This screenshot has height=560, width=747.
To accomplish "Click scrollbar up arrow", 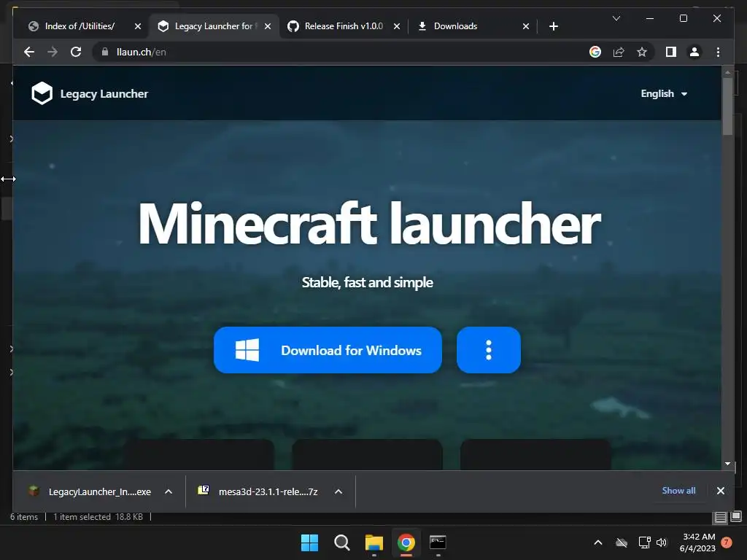I will pos(727,72).
